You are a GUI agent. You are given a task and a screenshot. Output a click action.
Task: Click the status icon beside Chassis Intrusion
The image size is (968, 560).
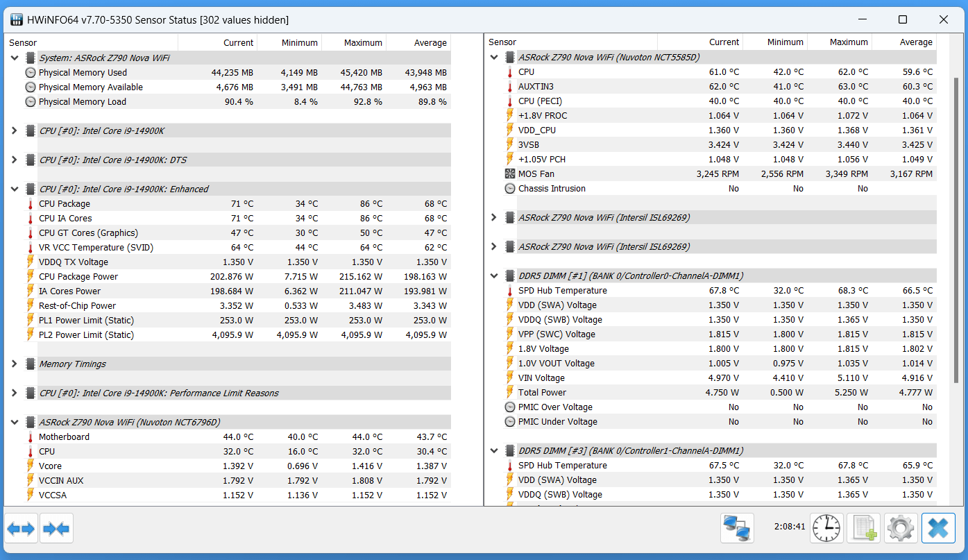tap(510, 189)
